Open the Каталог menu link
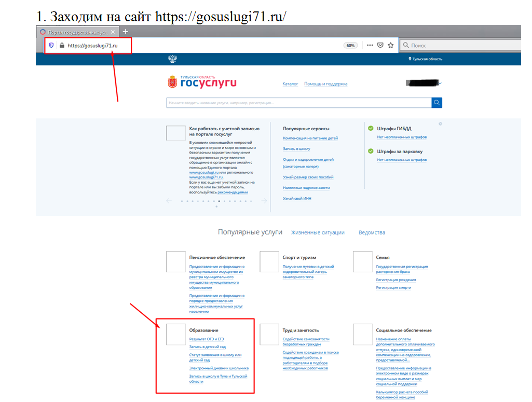Viewport: 532px width, 402px height. pyautogui.click(x=290, y=84)
